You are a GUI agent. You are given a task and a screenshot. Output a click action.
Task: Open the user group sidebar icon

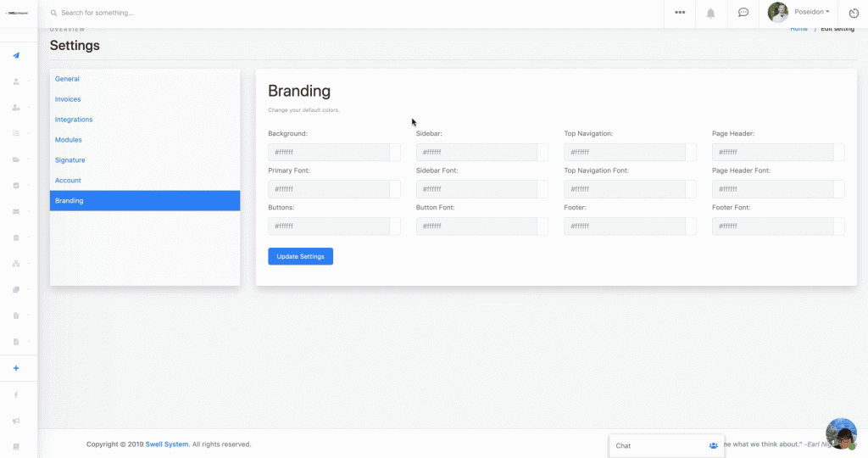16,108
